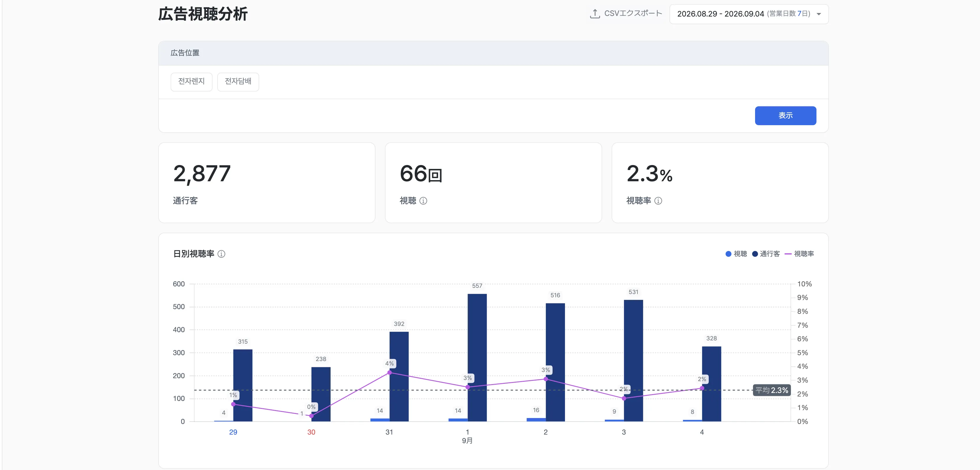
Task: Click the 531 bar for September 3
Action: pos(633,360)
